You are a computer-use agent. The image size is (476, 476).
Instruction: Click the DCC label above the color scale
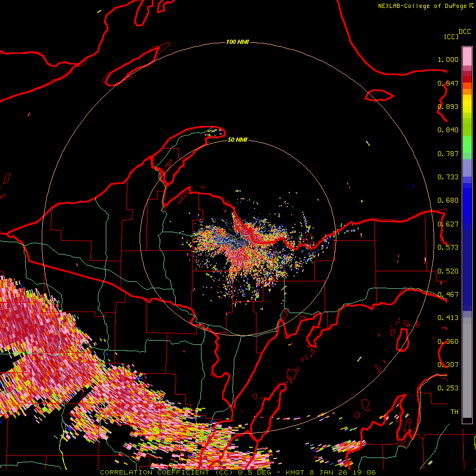pyautogui.click(x=464, y=32)
